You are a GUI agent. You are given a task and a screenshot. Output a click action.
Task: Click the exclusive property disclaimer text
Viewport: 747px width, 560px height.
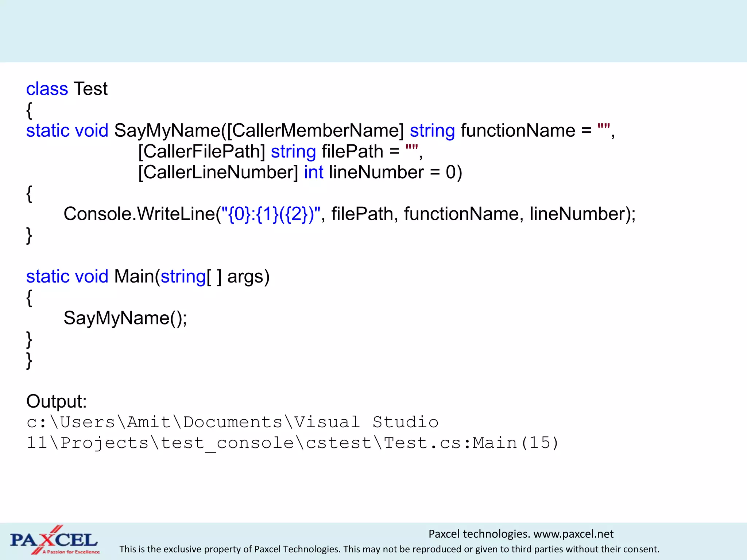389,549
